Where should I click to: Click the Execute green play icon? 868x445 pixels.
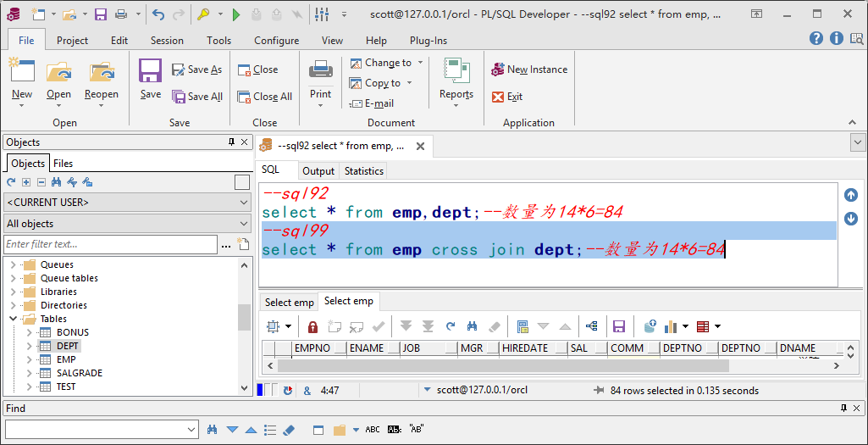pyautogui.click(x=236, y=15)
